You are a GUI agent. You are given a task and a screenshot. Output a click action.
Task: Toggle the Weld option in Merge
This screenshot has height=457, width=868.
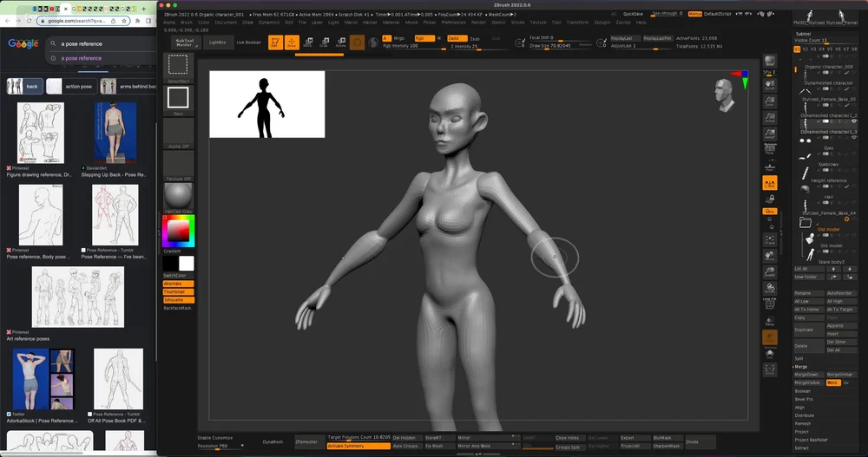(833, 383)
